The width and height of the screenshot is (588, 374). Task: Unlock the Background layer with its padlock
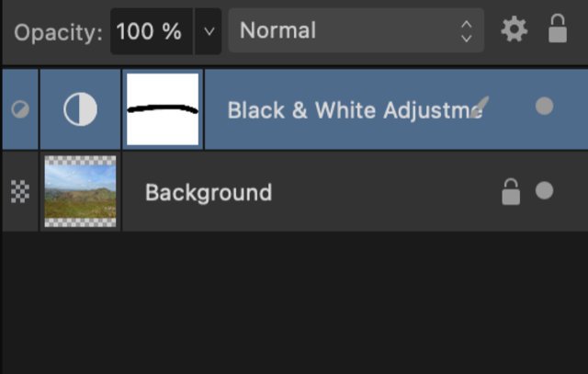pos(510,192)
